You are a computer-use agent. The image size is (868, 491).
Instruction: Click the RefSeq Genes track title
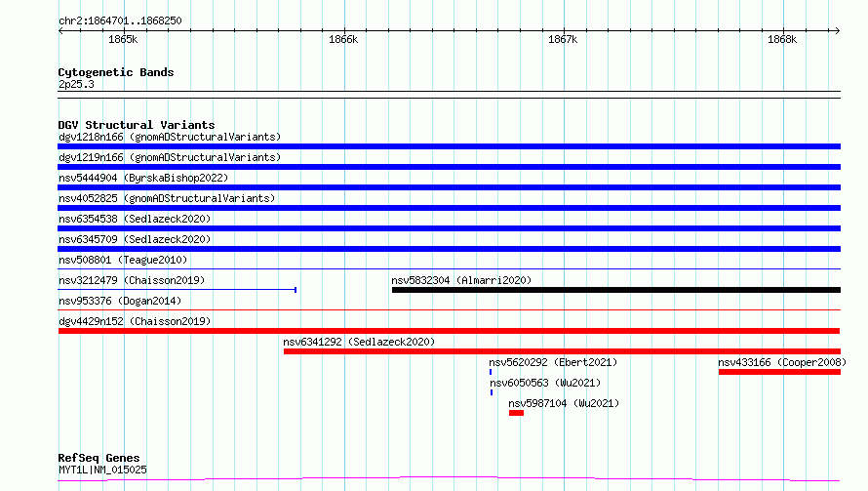99,458
